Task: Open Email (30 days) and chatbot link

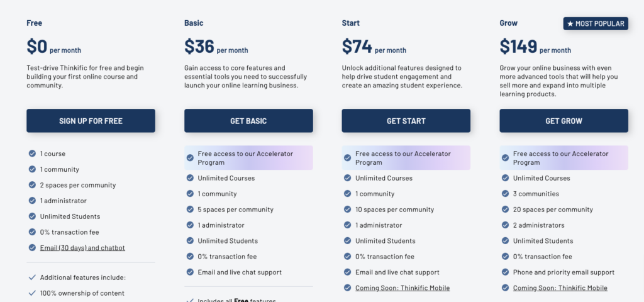Action: click(x=82, y=248)
